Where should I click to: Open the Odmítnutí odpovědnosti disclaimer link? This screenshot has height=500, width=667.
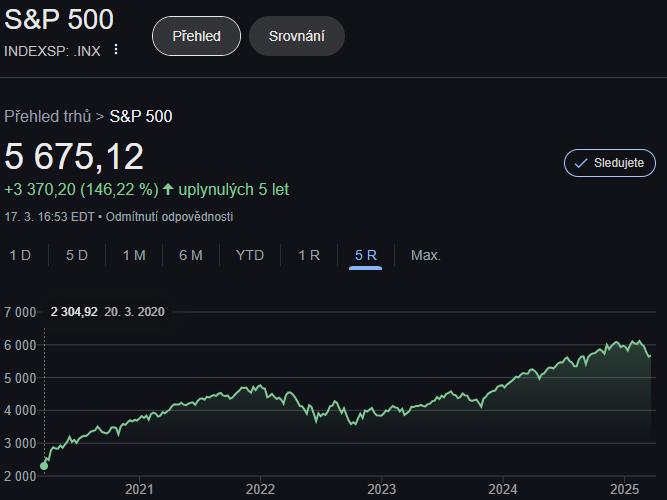[169, 217]
